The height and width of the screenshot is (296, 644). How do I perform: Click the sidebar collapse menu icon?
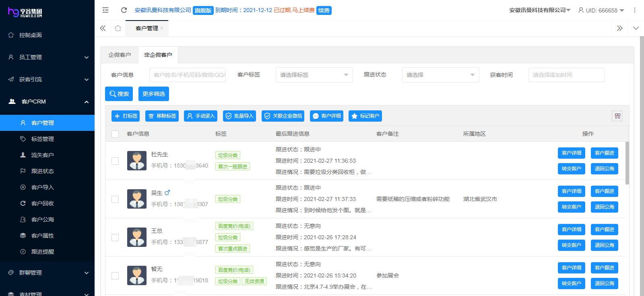tap(105, 10)
